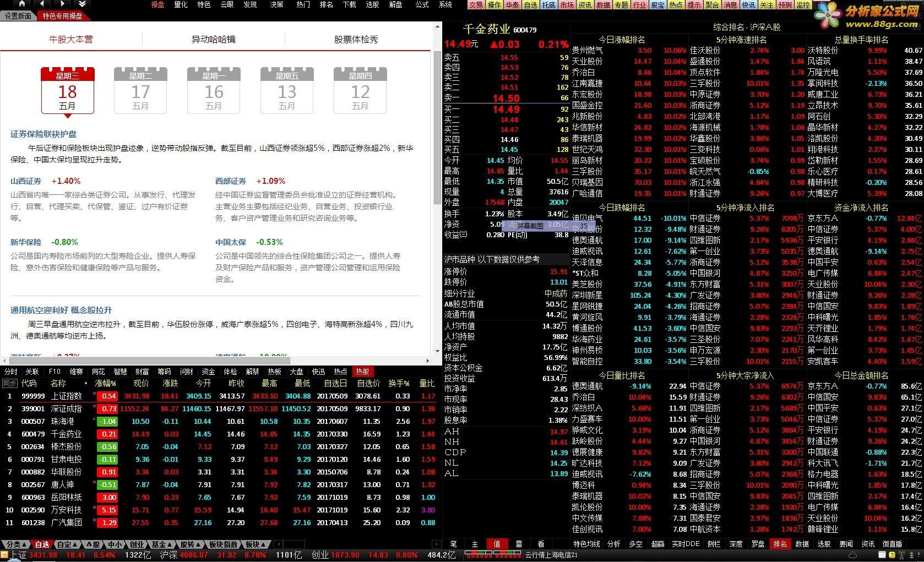This screenshot has width=924, height=562.
Task: Open the 西部证券 stock link
Action: click(231, 181)
